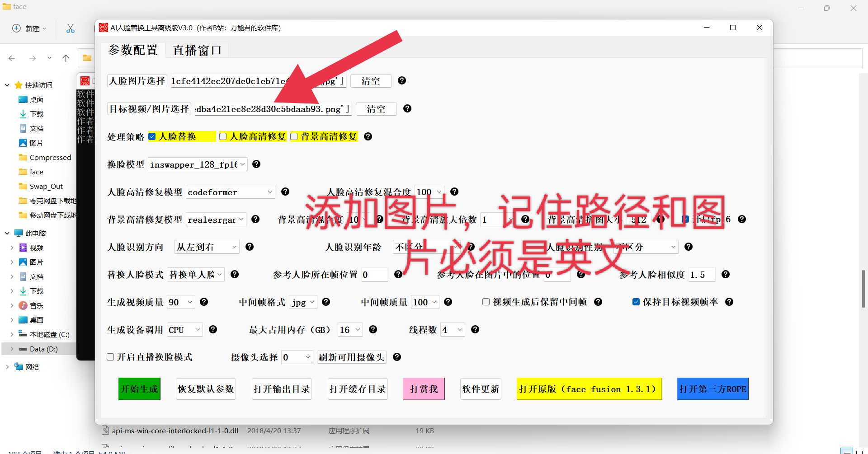868x454 pixels.
Task: Enable 人脸高清修复 checkbox
Action: coord(223,136)
